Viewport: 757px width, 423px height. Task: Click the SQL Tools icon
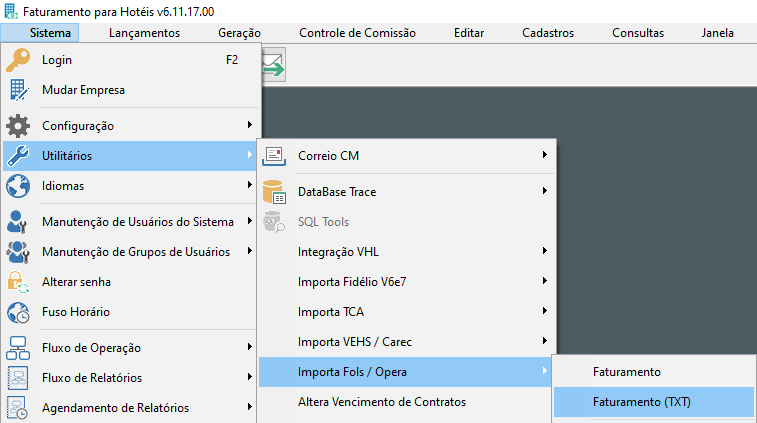274,222
